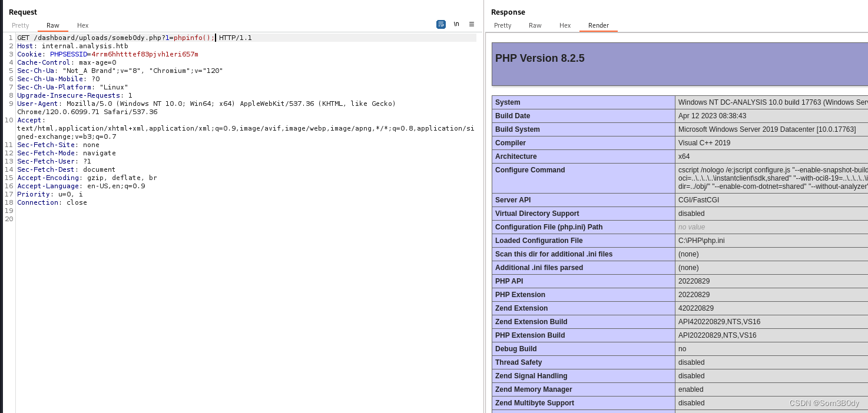This screenshot has height=413, width=868.
Task: Click the Configure Command row label
Action: [530, 170]
